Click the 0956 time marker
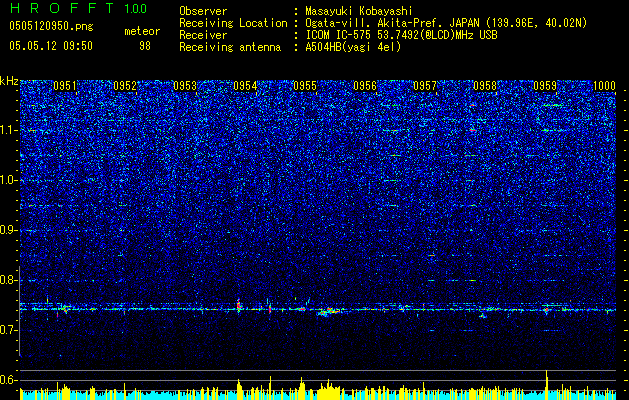629x400 pixels. click(365, 86)
